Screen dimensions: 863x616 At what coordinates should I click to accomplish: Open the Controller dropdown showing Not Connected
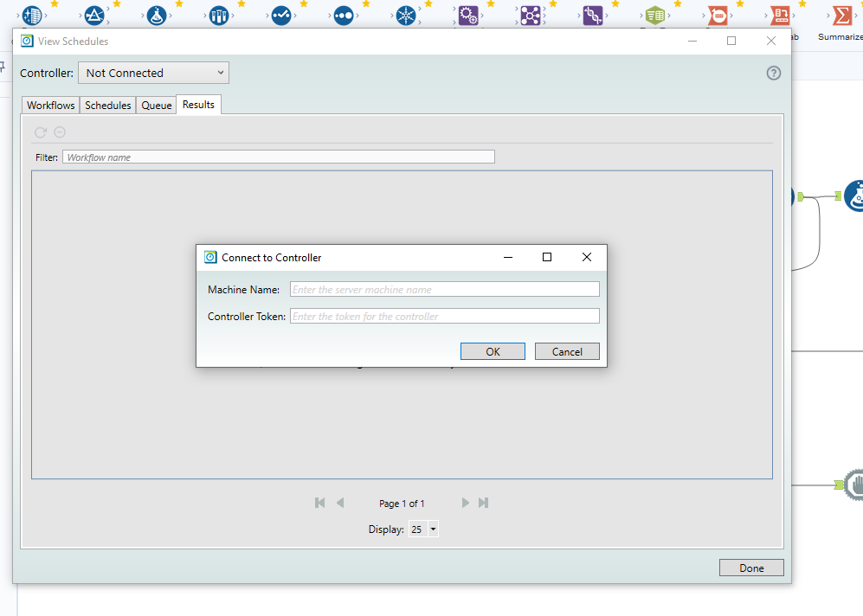(153, 73)
